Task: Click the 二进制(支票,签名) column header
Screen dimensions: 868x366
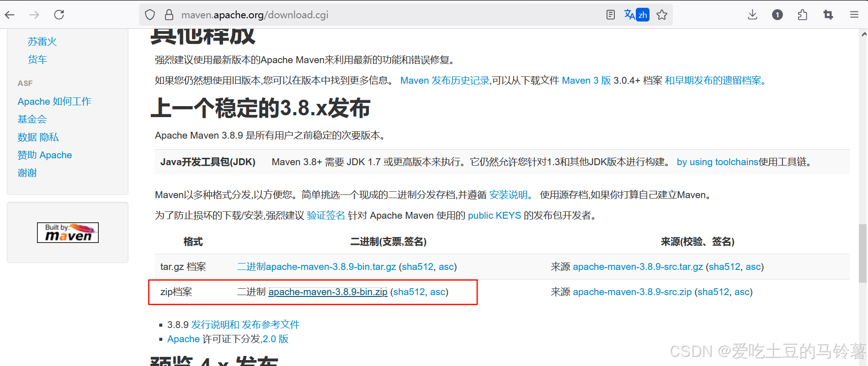Action: pos(389,242)
